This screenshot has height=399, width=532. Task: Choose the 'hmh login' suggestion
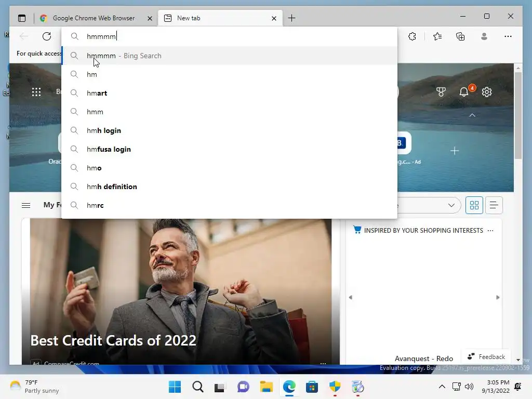[x=229, y=130]
